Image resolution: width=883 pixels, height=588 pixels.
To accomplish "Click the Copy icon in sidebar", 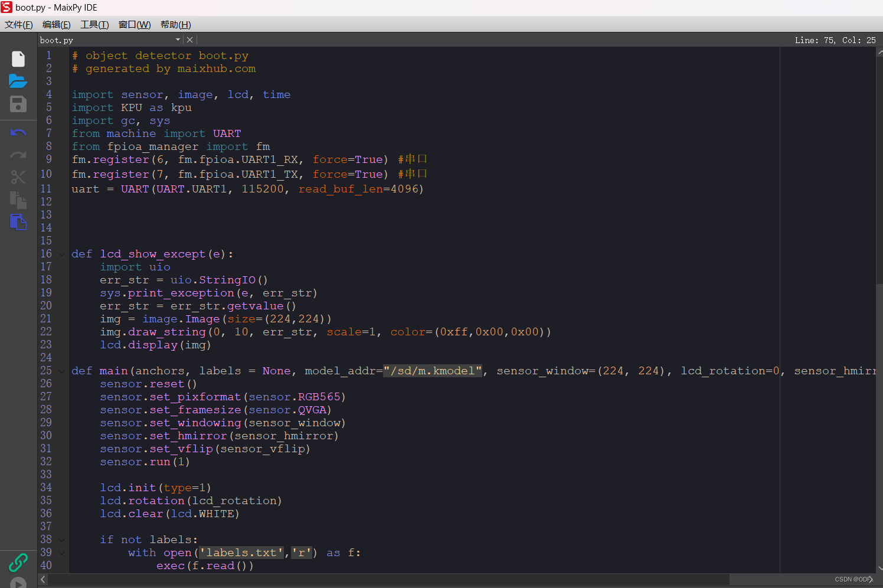I will pyautogui.click(x=18, y=200).
